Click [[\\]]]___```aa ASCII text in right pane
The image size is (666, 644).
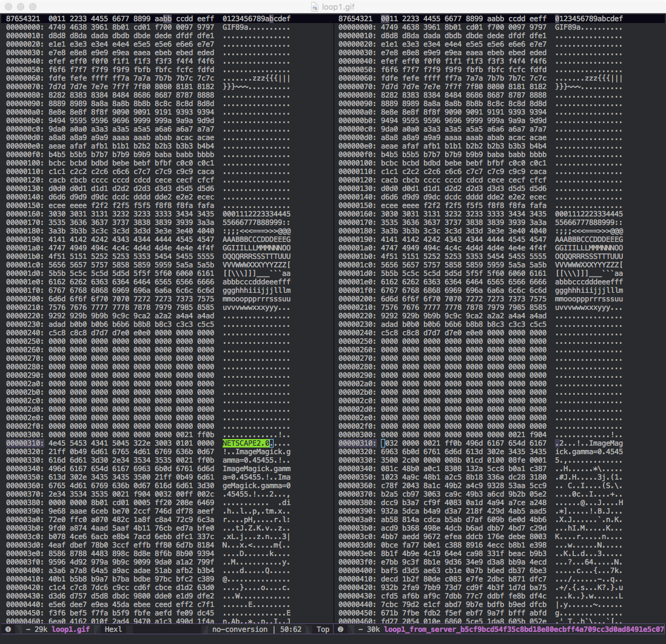[x=589, y=273]
